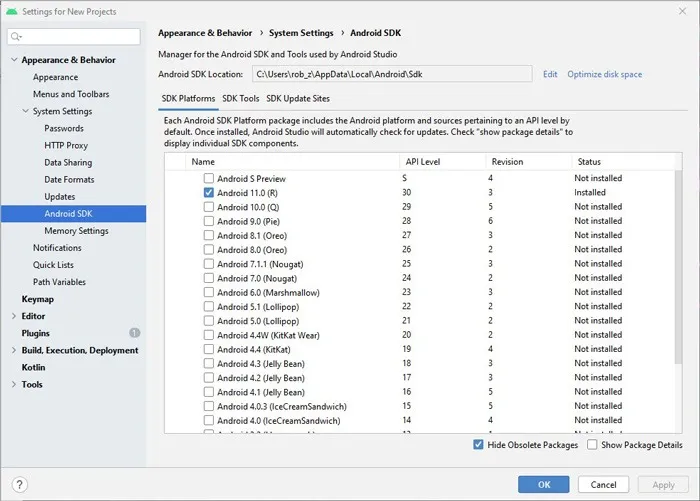Check the Android 10.0 (Q) checkbox
The image size is (700, 501).
[208, 207]
